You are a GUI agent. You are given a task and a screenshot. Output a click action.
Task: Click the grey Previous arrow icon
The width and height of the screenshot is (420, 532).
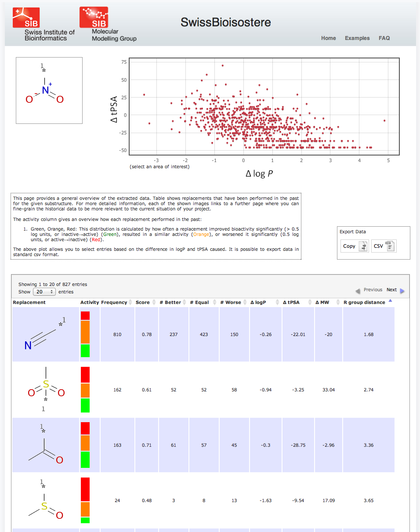pos(358,290)
